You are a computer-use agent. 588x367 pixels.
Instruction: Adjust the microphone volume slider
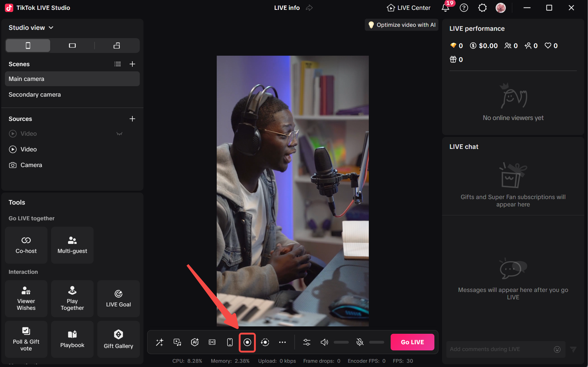click(x=377, y=342)
